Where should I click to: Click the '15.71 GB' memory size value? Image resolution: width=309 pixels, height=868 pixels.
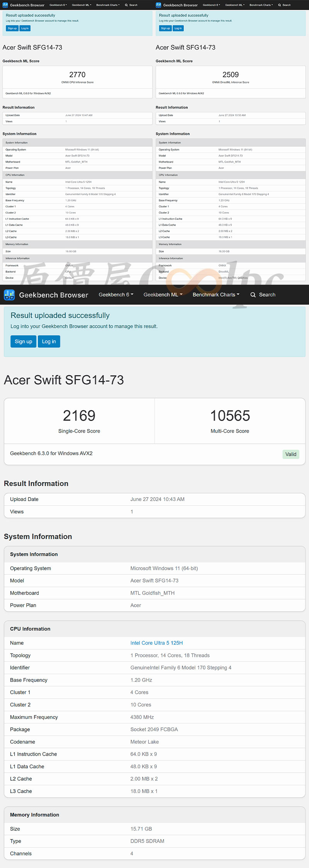[x=141, y=829]
